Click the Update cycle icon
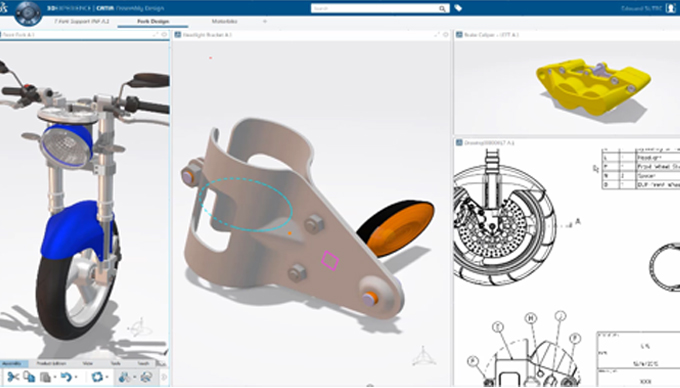This screenshot has width=680, height=388. pyautogui.click(x=97, y=377)
